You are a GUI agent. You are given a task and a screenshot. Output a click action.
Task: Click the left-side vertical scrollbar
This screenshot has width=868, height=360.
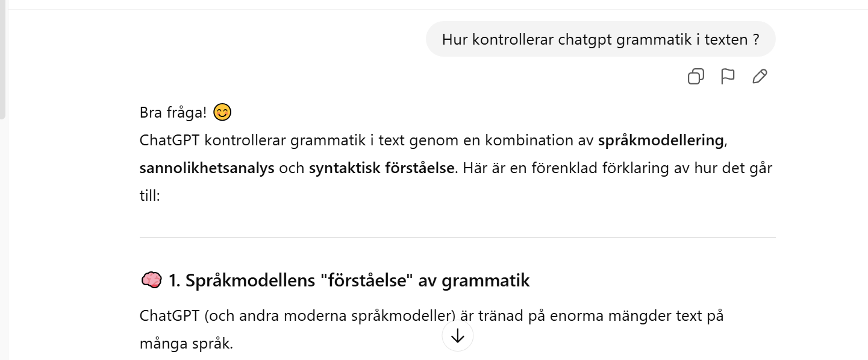pyautogui.click(x=3, y=60)
